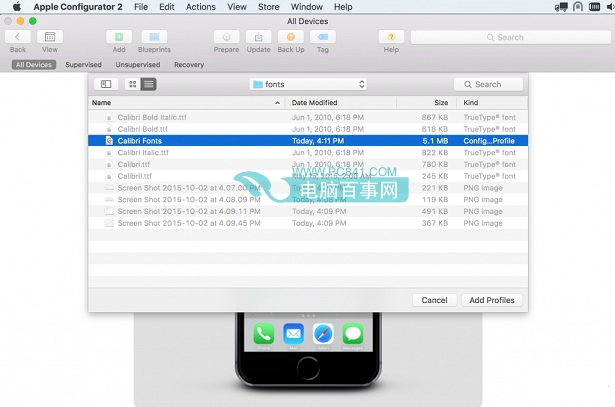This screenshot has width=615, height=407.
Task: Select Screen Shot at 4.08.09 PM
Action: [x=308, y=200]
